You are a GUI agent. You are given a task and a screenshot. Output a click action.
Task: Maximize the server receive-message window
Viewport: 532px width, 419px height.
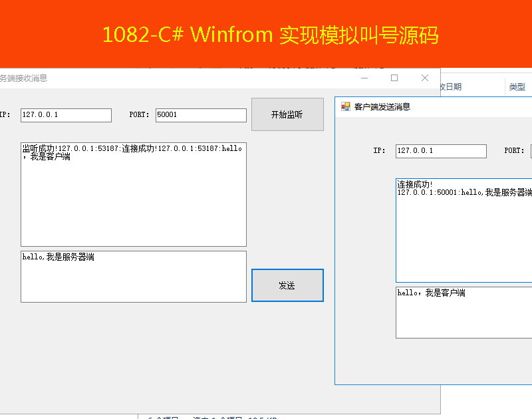click(x=394, y=78)
